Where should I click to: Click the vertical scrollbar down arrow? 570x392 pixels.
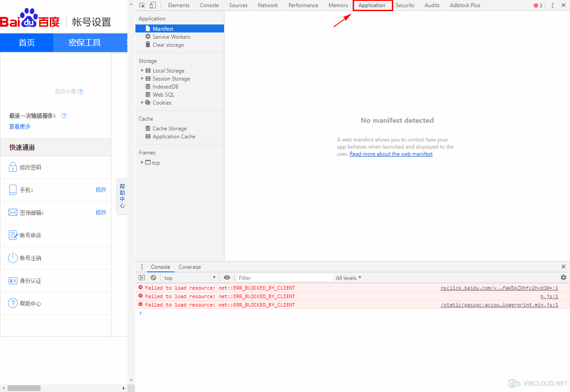click(131, 381)
